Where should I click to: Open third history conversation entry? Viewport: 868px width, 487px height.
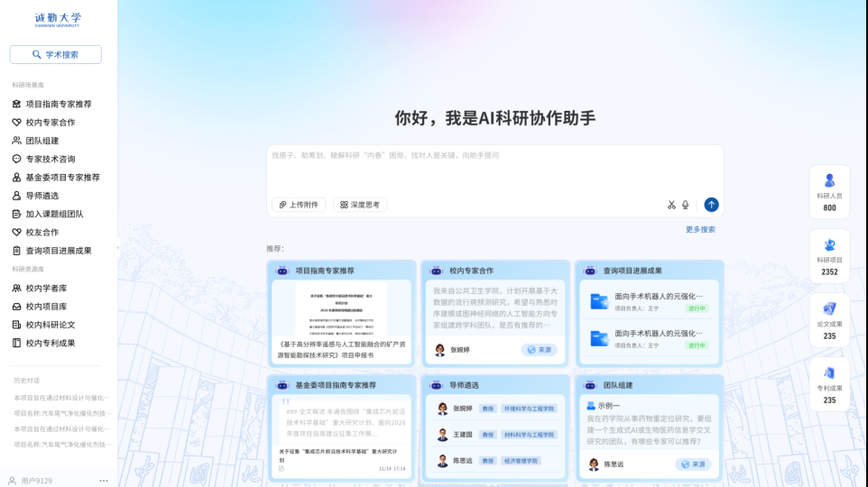pyautogui.click(x=62, y=428)
